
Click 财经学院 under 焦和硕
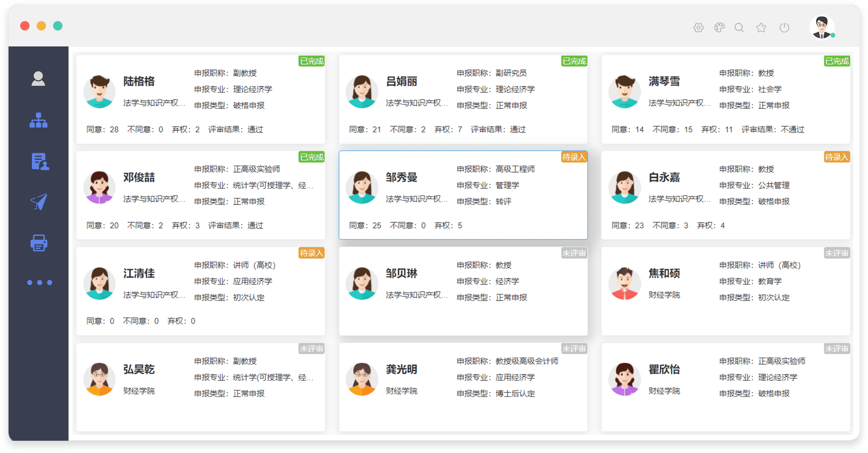pos(664,295)
